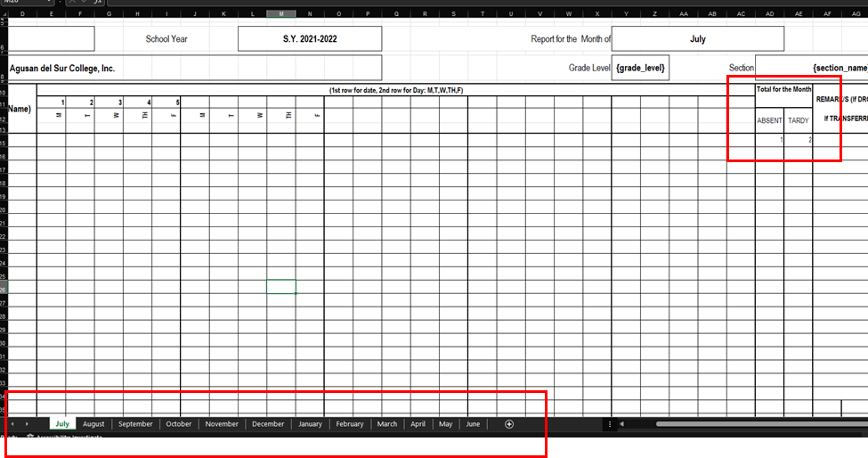The image size is (868, 458).
Task: Open the December sheet tab
Action: 268,424
